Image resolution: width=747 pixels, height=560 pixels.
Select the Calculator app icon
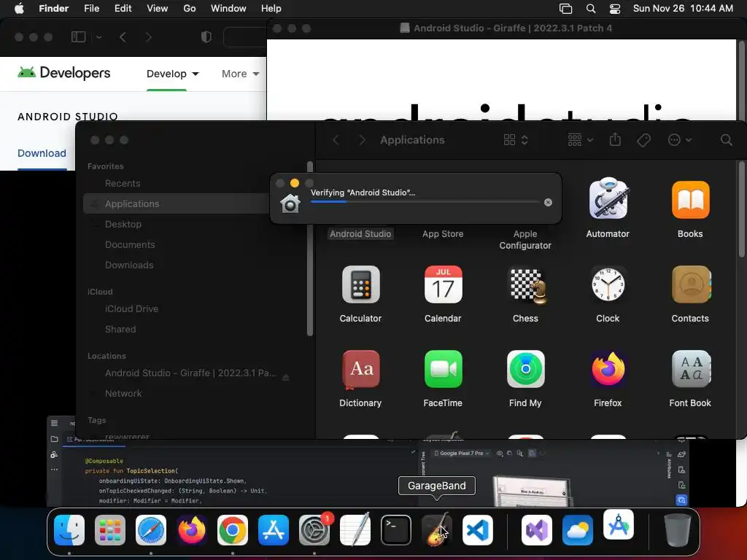tap(360, 284)
